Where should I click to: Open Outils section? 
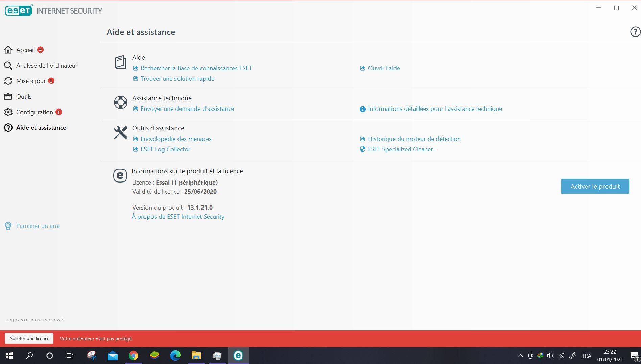(24, 97)
